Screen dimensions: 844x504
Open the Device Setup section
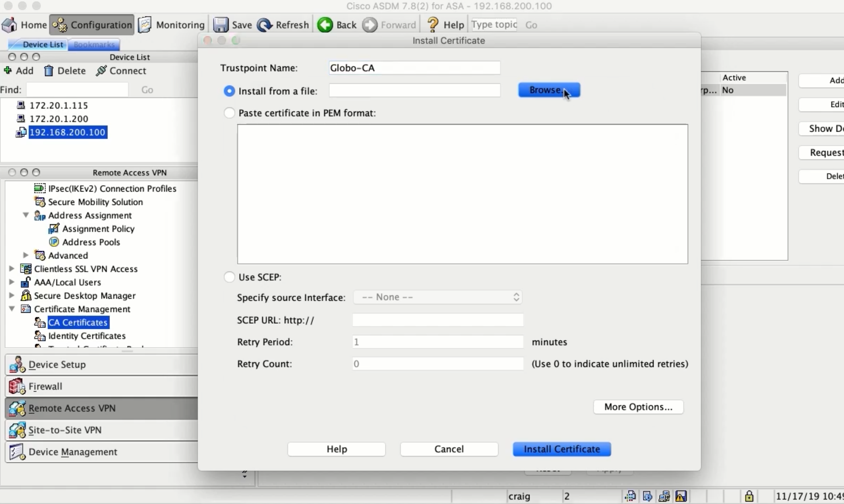pos(101,364)
